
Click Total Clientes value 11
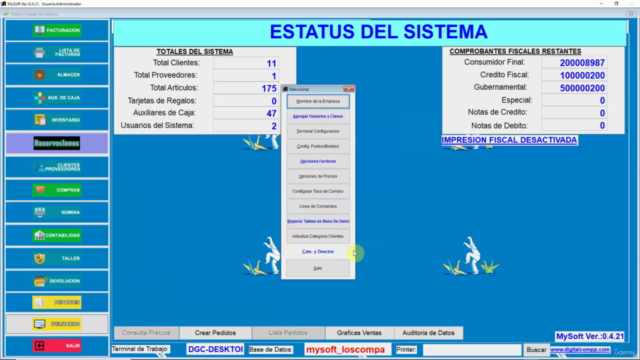point(246,63)
